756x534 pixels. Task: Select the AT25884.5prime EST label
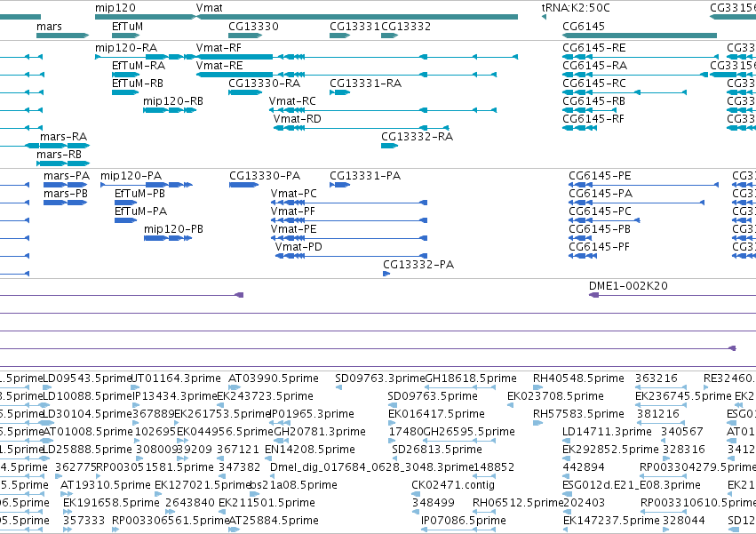274,521
